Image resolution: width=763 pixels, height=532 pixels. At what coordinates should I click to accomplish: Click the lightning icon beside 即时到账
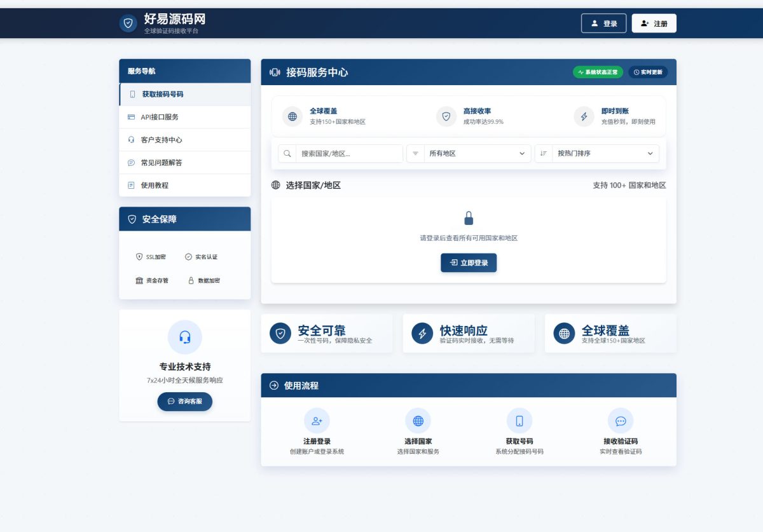tap(584, 116)
